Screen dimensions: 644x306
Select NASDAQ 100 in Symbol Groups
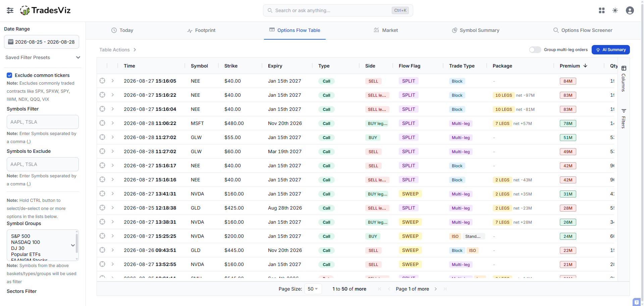(25, 242)
